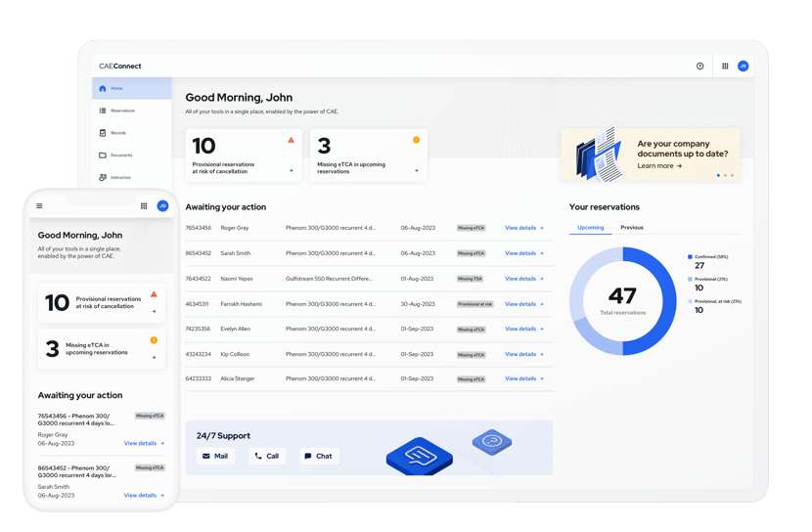Switch to the Previous reservations tab

coord(632,228)
